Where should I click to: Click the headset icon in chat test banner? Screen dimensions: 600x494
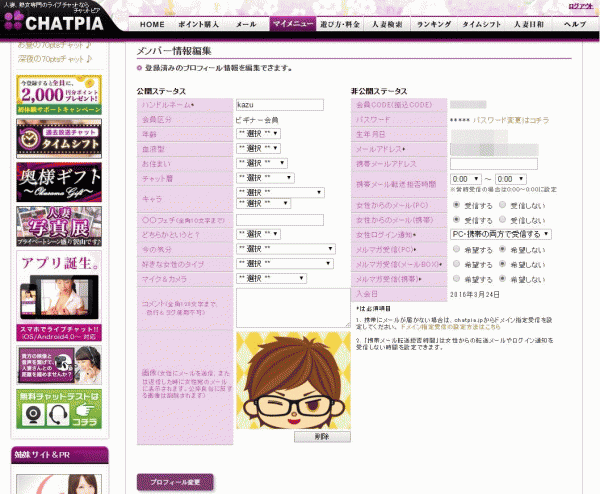coord(57,415)
